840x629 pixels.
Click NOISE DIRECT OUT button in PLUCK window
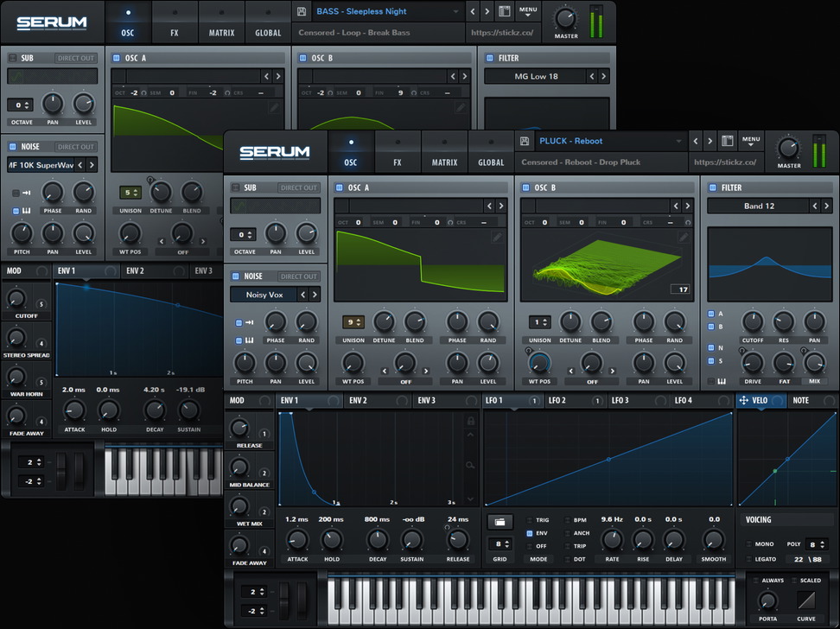pyautogui.click(x=298, y=276)
